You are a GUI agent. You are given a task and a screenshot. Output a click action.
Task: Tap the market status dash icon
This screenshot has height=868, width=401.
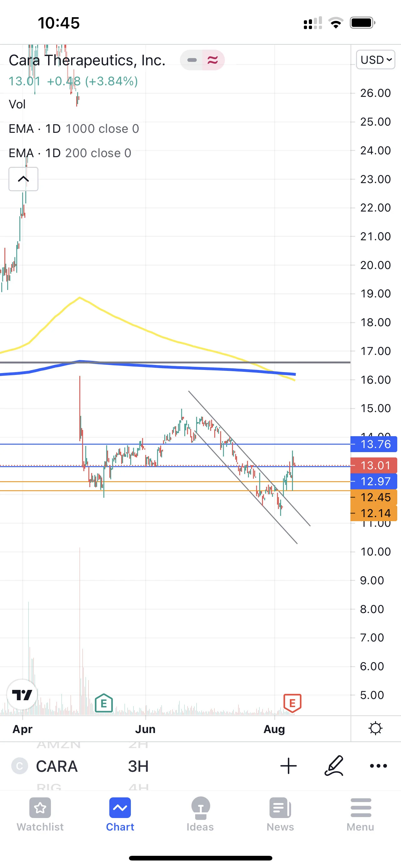click(191, 60)
